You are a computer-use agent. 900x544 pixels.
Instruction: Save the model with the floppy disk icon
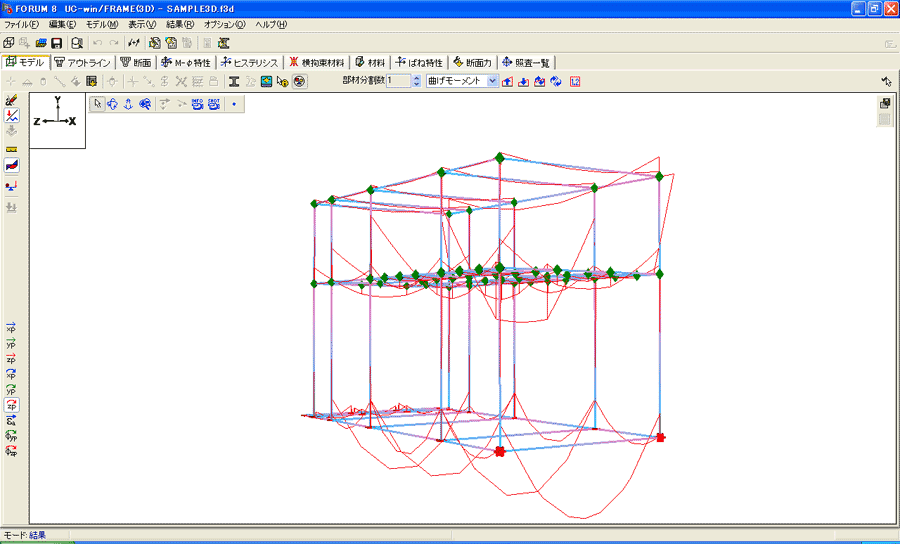point(56,43)
